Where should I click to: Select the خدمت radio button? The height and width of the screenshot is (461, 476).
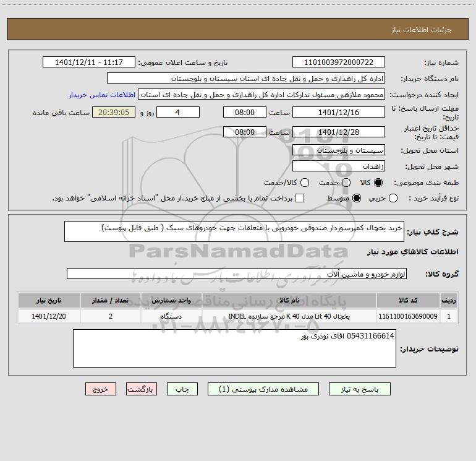pos(346,183)
